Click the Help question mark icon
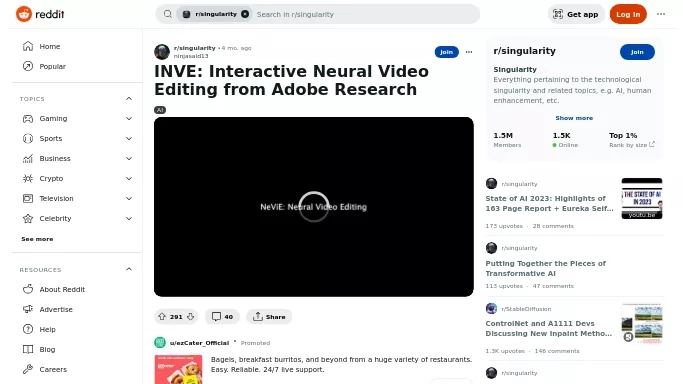Viewport: 683px width, 384px height. pyautogui.click(x=28, y=329)
